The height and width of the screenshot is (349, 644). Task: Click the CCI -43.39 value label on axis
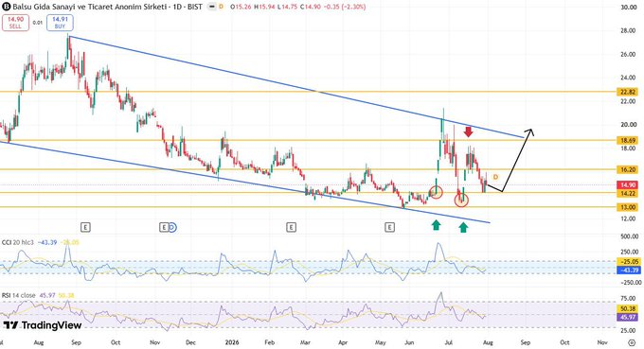click(628, 270)
